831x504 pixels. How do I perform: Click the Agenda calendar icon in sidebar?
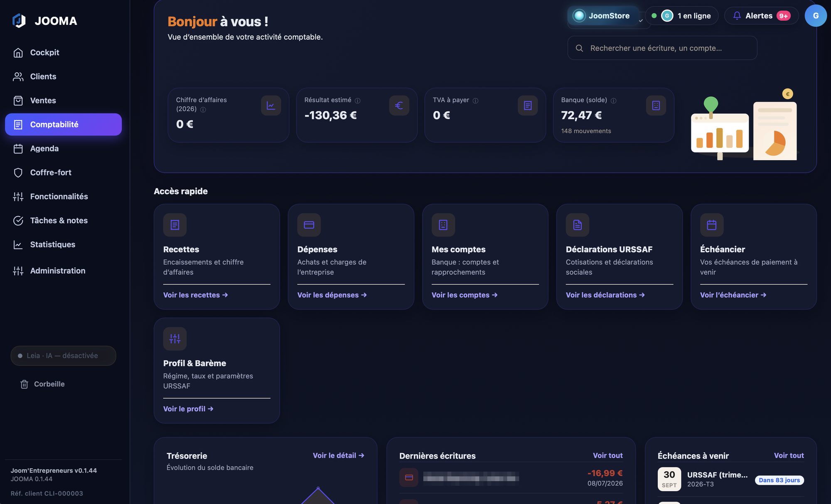18,149
